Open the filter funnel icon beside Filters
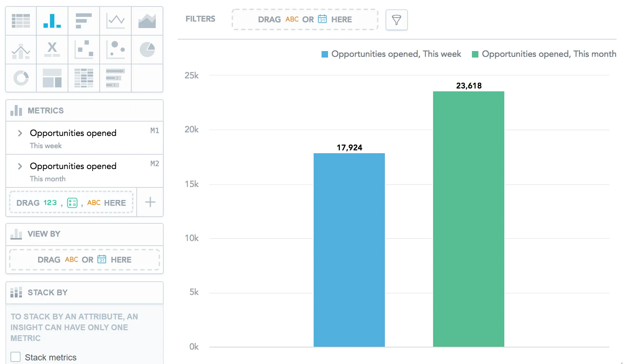 click(x=396, y=20)
